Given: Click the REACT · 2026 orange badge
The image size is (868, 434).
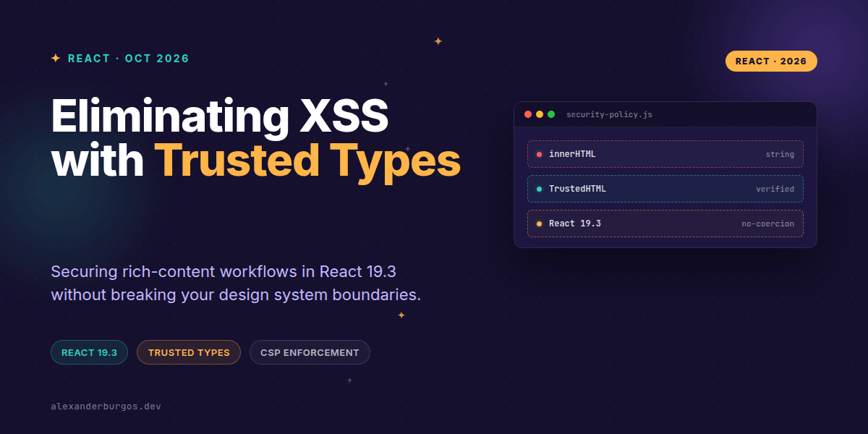Looking at the screenshot, I should click(771, 61).
